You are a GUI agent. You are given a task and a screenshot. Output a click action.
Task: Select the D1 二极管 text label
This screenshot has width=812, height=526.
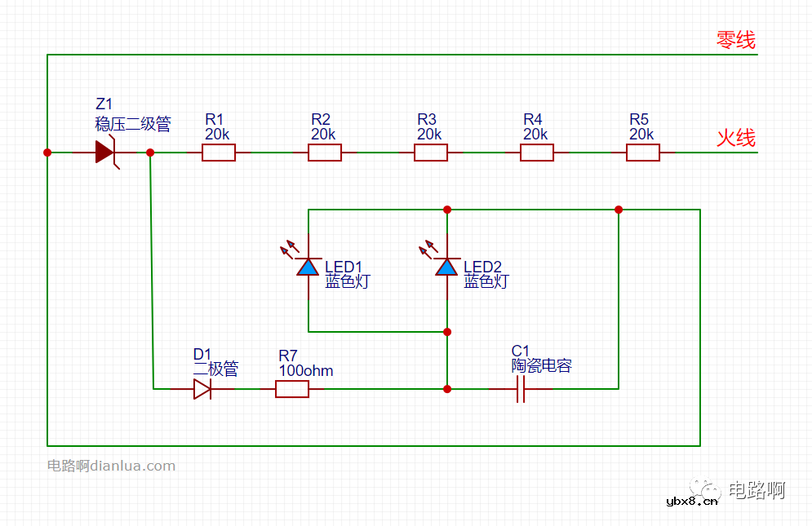click(x=215, y=369)
